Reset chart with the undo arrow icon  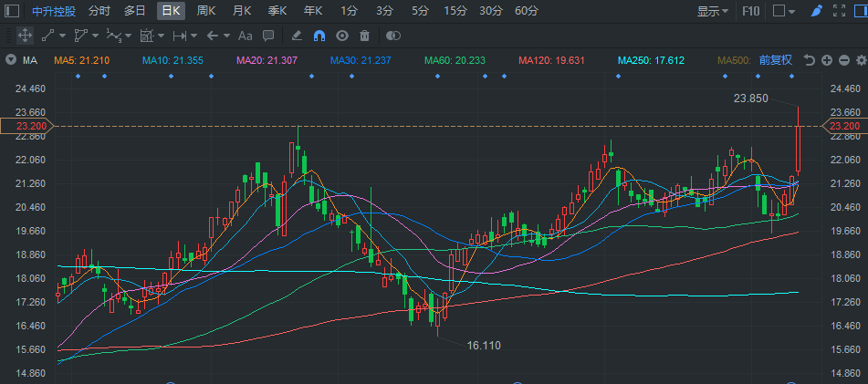coord(810,60)
